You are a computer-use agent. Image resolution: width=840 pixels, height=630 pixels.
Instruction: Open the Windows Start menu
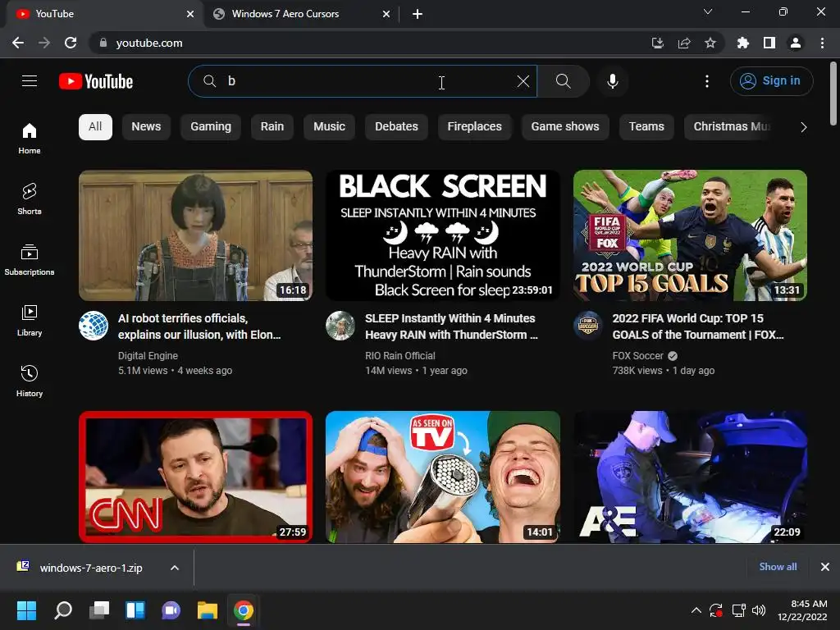coord(26,610)
